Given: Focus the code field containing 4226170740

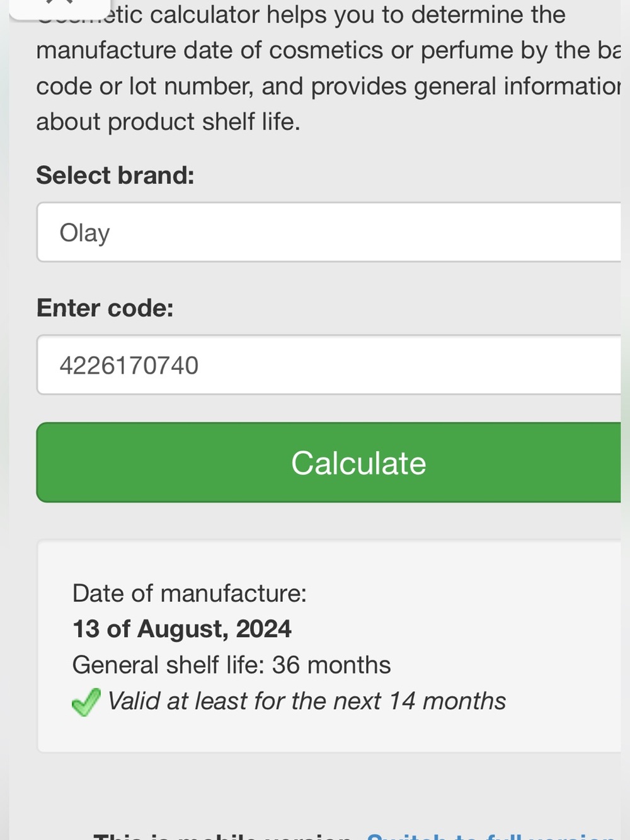Looking at the screenshot, I should (x=329, y=365).
